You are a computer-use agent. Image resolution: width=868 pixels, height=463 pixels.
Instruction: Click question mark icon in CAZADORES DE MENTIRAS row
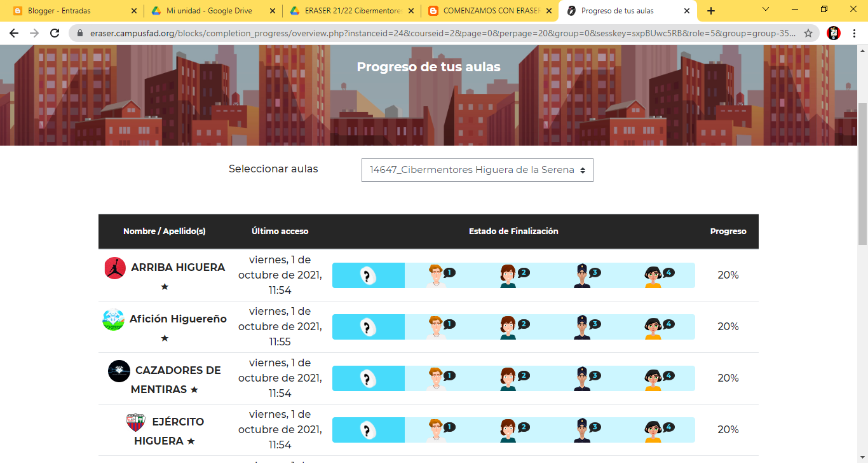[x=368, y=378]
